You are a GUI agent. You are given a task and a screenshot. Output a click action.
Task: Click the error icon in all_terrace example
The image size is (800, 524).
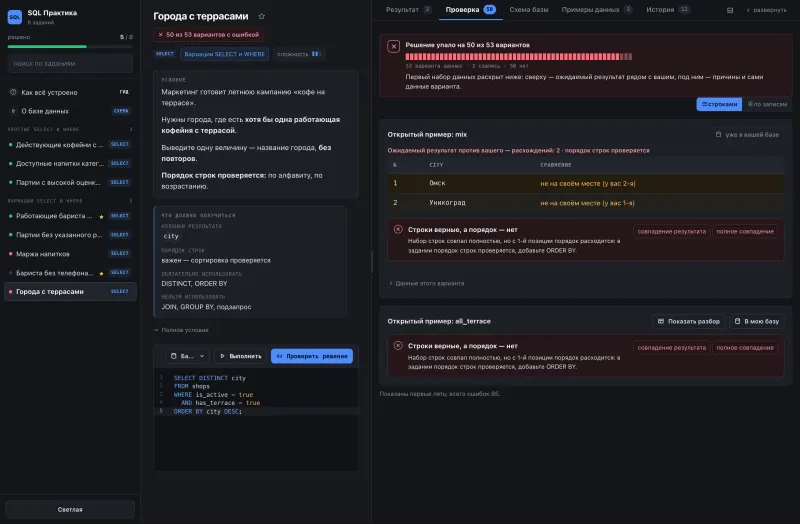(398, 345)
